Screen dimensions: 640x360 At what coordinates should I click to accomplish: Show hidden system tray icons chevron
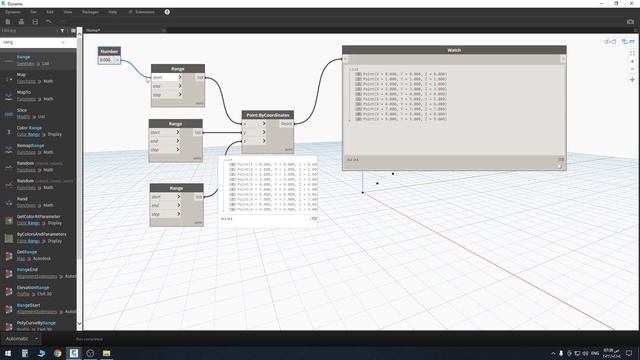click(553, 353)
